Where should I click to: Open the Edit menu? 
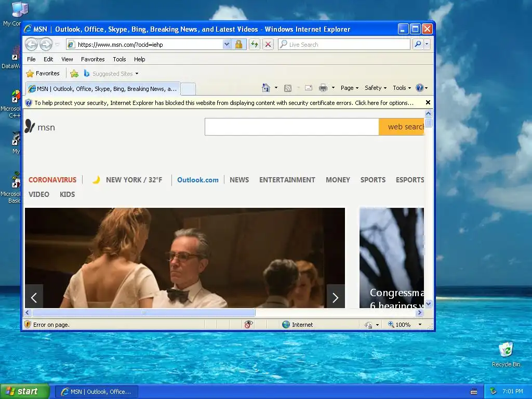48,59
